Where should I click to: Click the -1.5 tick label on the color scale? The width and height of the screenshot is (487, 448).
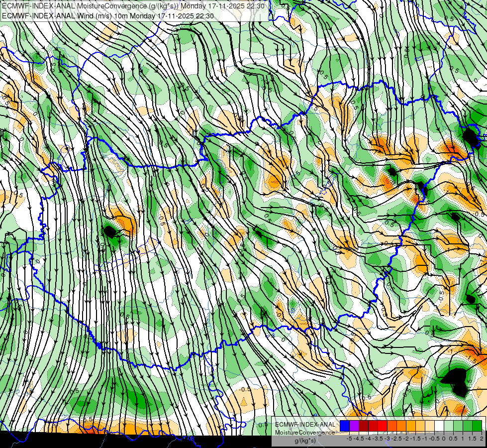coord(415,439)
